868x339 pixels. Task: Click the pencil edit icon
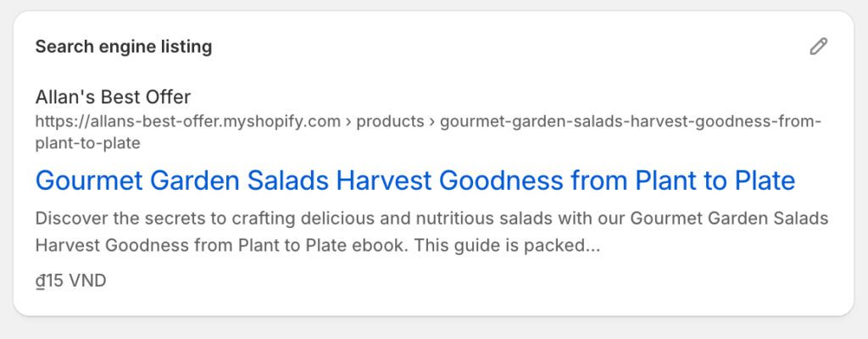818,47
